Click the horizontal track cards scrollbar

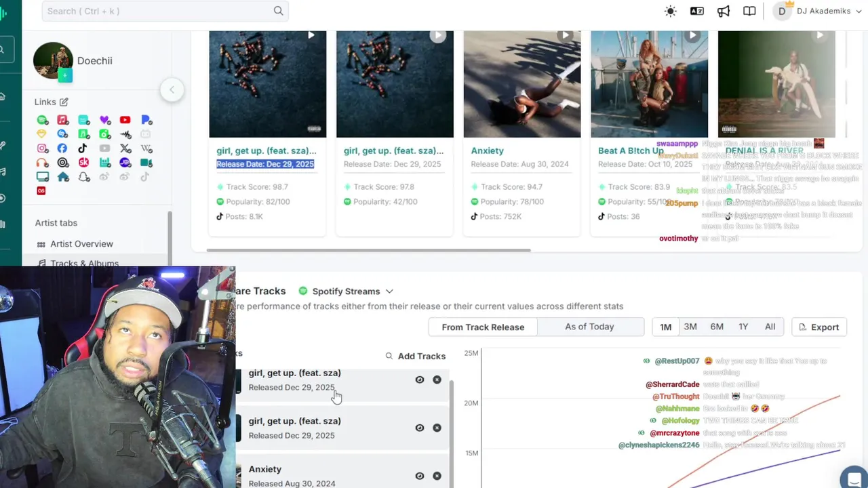point(368,250)
